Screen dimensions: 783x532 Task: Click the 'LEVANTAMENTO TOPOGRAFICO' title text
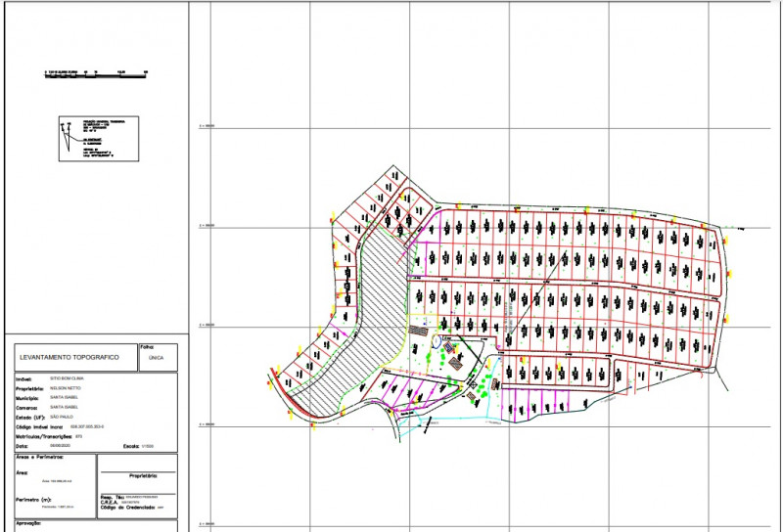click(x=69, y=357)
